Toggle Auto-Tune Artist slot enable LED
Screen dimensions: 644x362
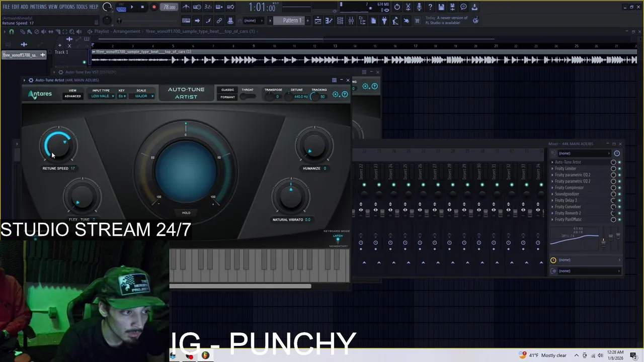tap(619, 162)
